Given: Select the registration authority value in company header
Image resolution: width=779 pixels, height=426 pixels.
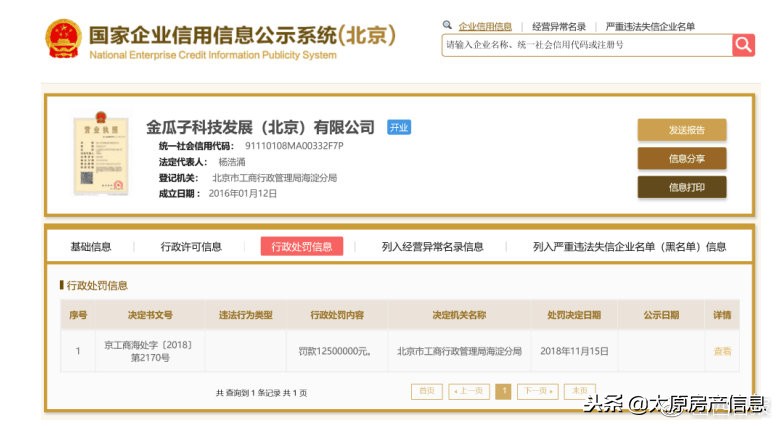Looking at the screenshot, I should (x=274, y=178).
